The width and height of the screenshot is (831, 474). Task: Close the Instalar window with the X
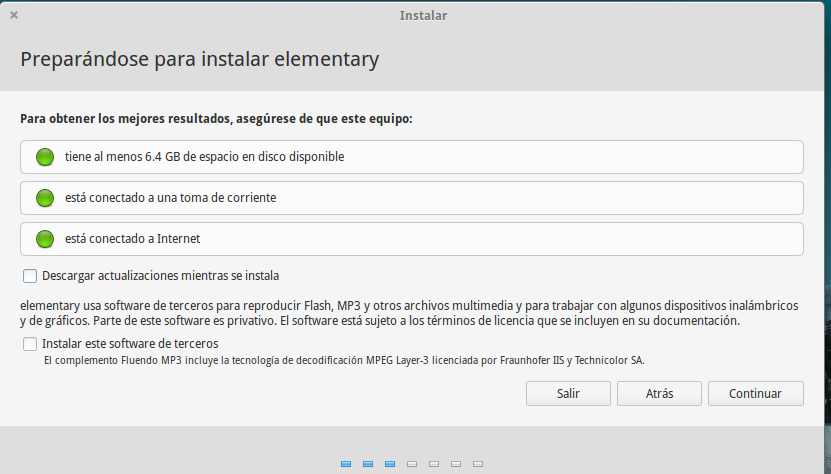(14, 15)
